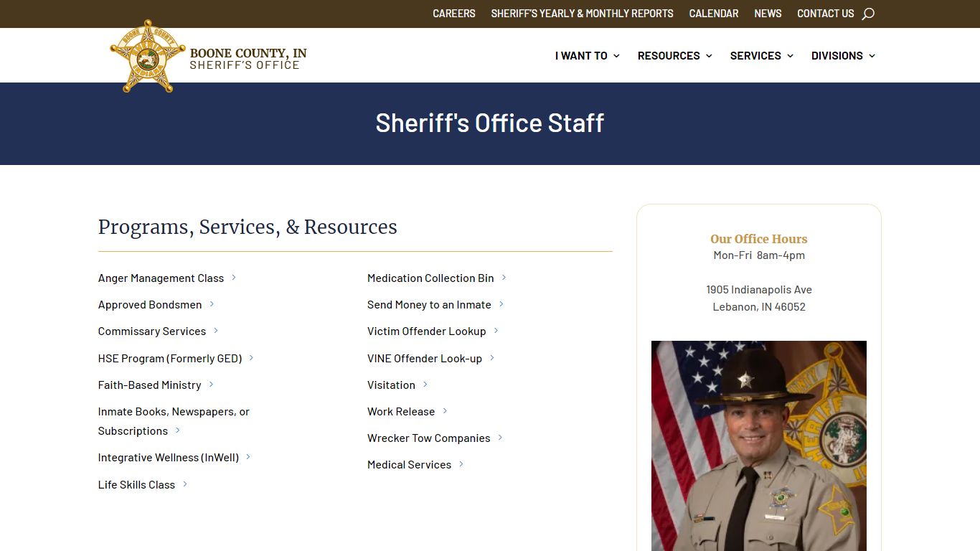Open Approved Bondsmen link

150,304
